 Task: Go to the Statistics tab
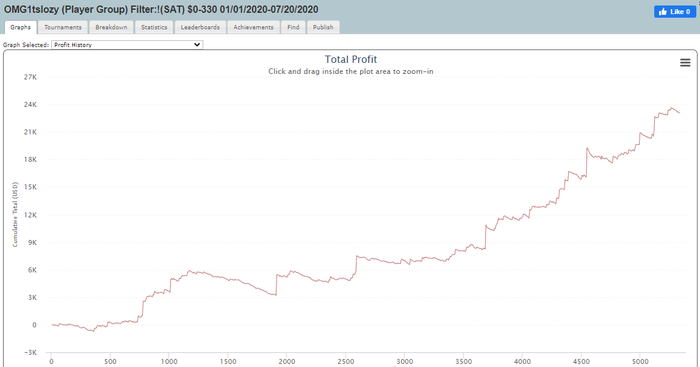tap(154, 27)
